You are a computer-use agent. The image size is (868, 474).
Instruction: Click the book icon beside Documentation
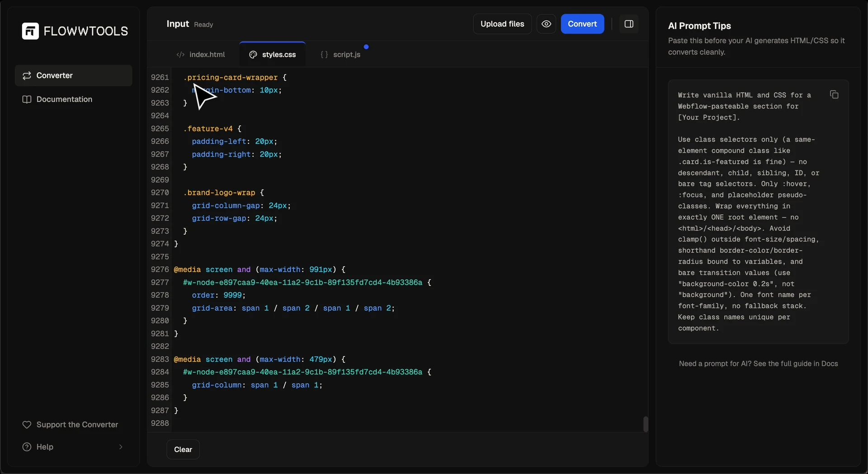(x=27, y=100)
